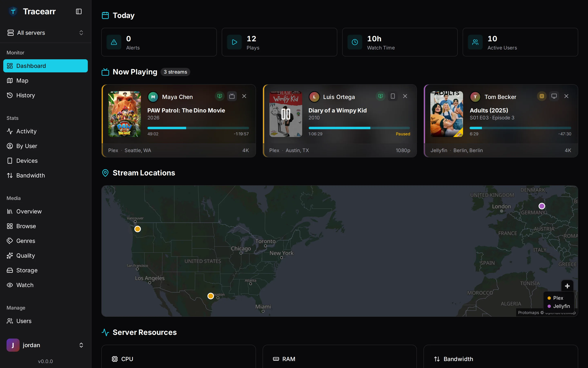Image resolution: width=588 pixels, height=368 pixels.
Task: Terminate Luis Ortega's stream with the X
Action: 405,96
